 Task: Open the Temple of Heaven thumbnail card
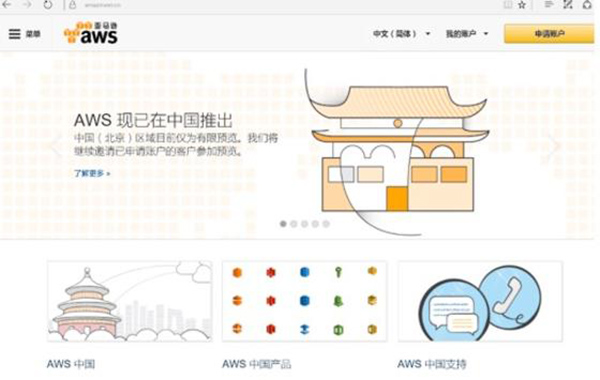129,301
